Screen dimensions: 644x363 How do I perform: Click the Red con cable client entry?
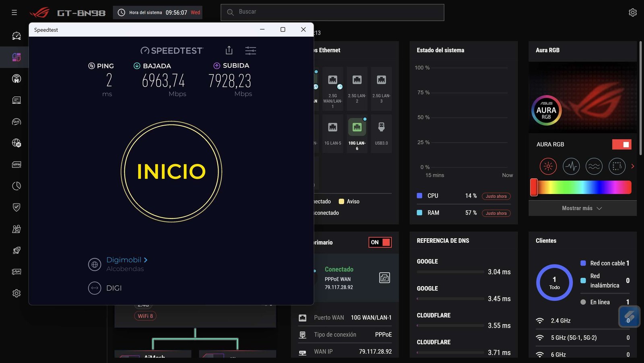[x=605, y=263]
